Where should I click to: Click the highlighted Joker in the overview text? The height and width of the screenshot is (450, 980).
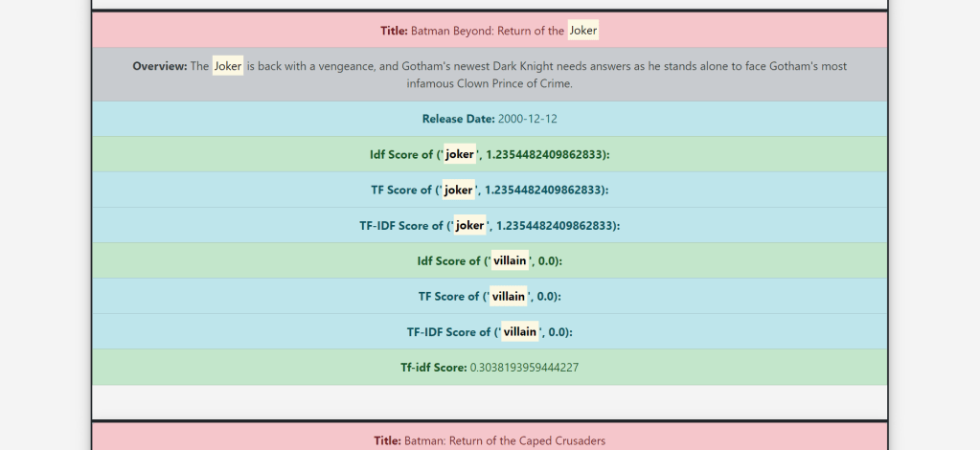coord(227,66)
